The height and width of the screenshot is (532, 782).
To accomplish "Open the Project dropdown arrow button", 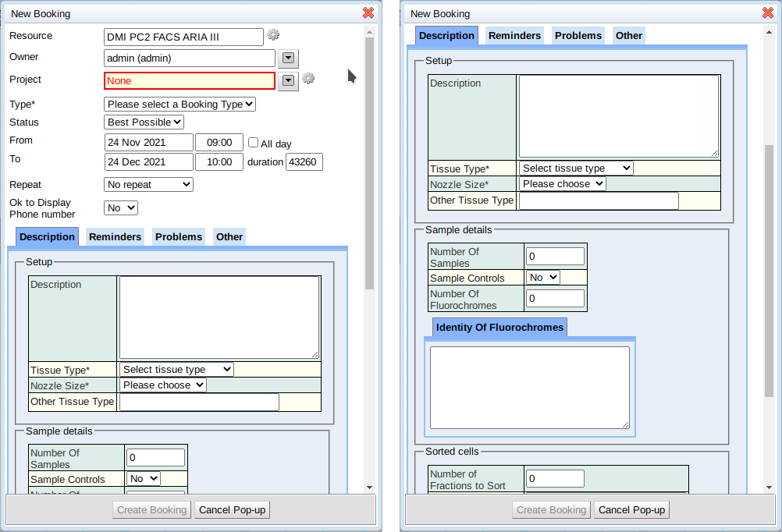I will [289, 80].
